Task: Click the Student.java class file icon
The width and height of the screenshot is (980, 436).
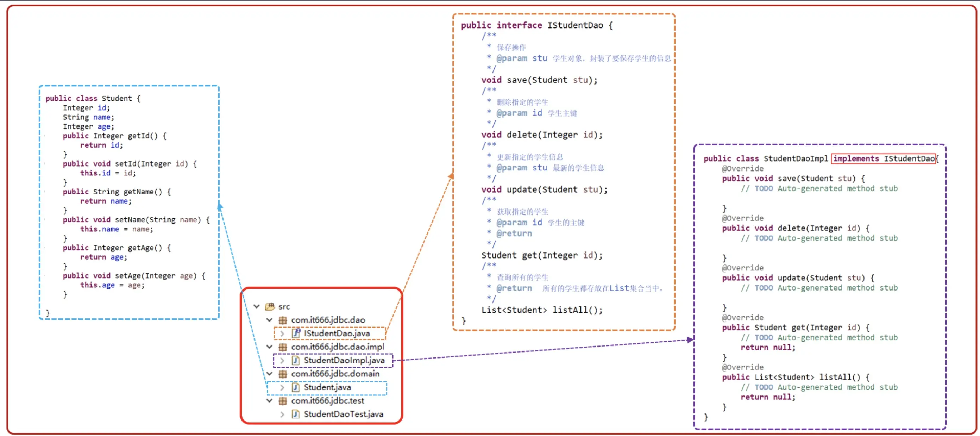Action: 296,387
